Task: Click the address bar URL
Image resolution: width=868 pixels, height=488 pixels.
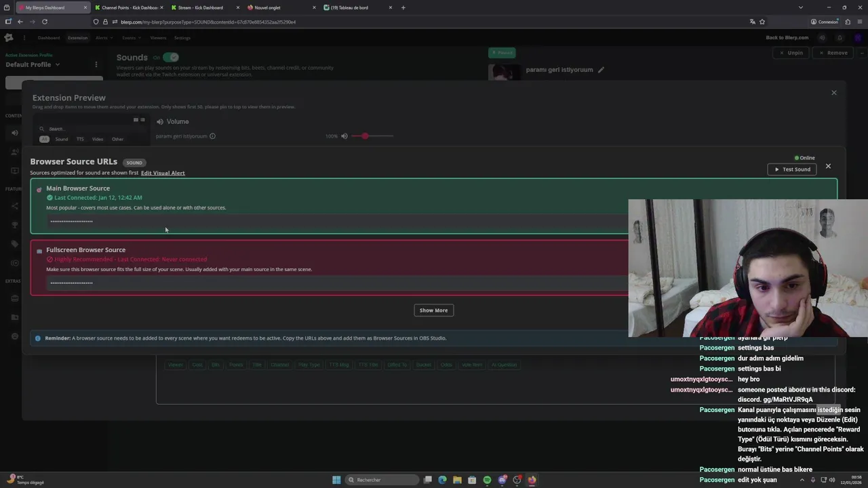Action: click(208, 22)
